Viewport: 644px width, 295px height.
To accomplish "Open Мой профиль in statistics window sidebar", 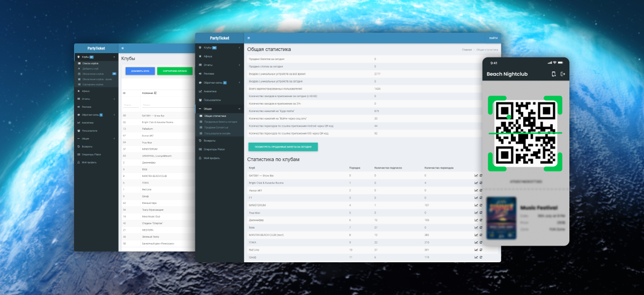I will 219,158.
